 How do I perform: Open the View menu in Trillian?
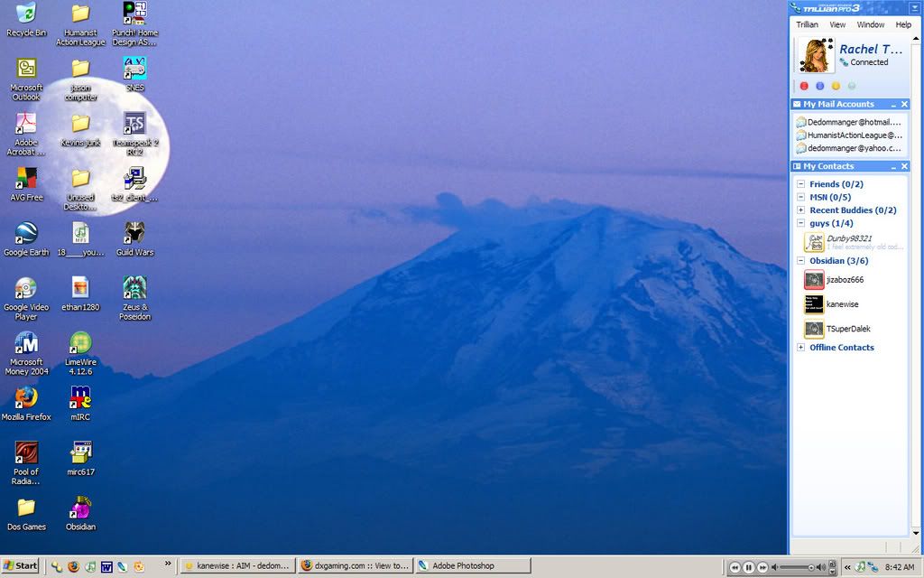coord(837,24)
